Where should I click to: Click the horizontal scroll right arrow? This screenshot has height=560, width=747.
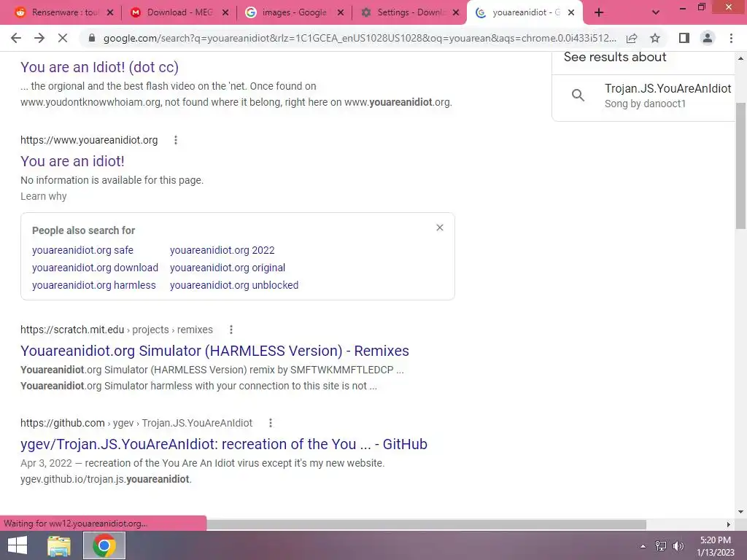pyautogui.click(x=729, y=524)
